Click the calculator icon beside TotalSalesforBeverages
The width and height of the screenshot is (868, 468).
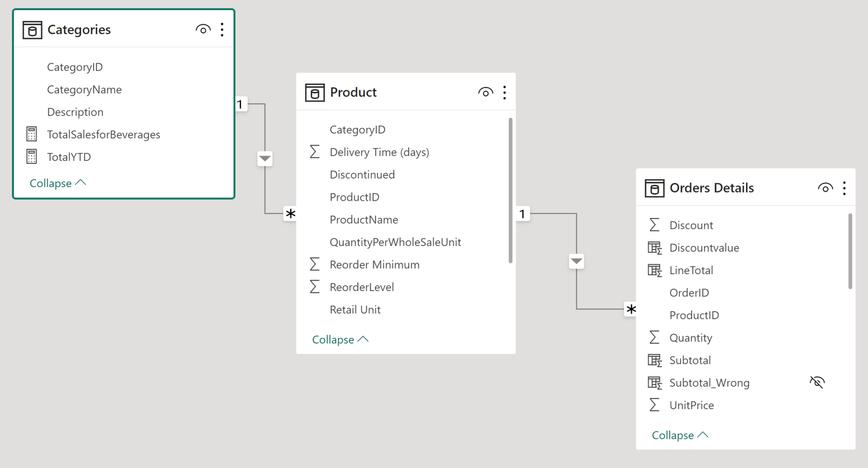pyautogui.click(x=31, y=133)
